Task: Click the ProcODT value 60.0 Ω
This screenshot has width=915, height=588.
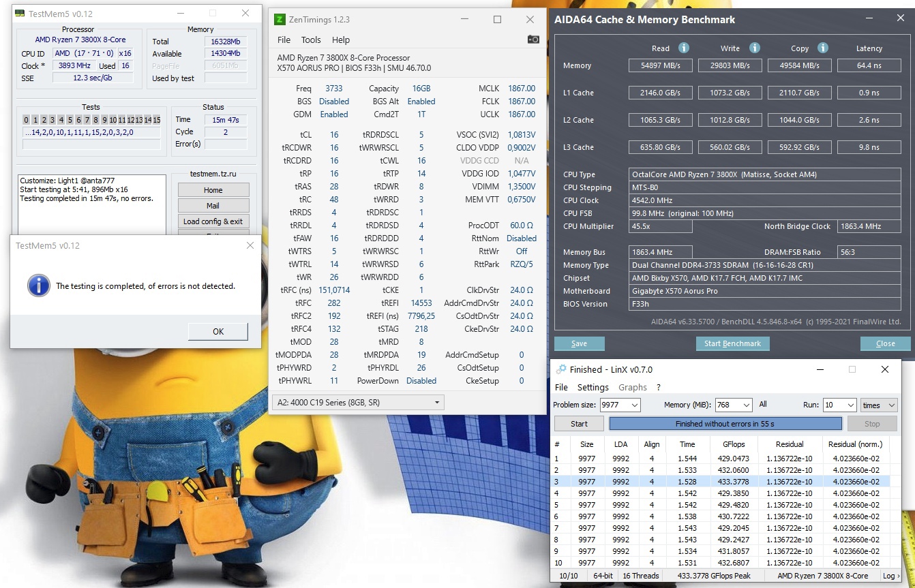Action: click(522, 226)
